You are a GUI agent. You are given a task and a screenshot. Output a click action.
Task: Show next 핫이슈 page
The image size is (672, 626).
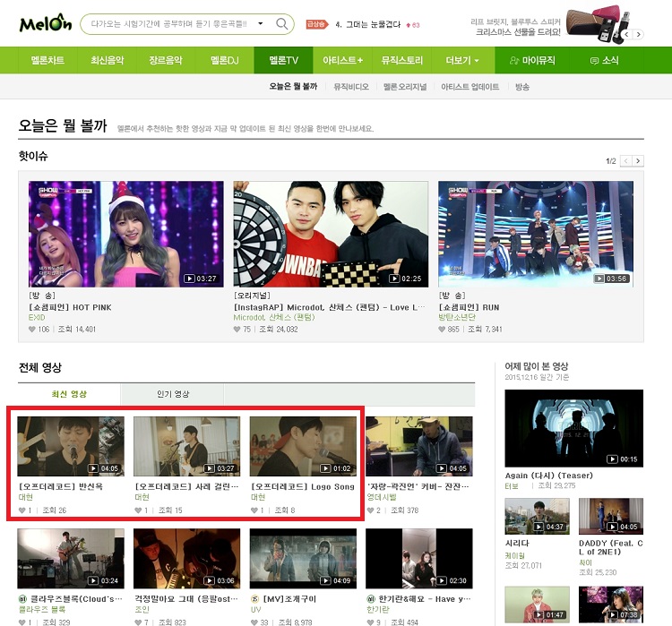coord(638,160)
